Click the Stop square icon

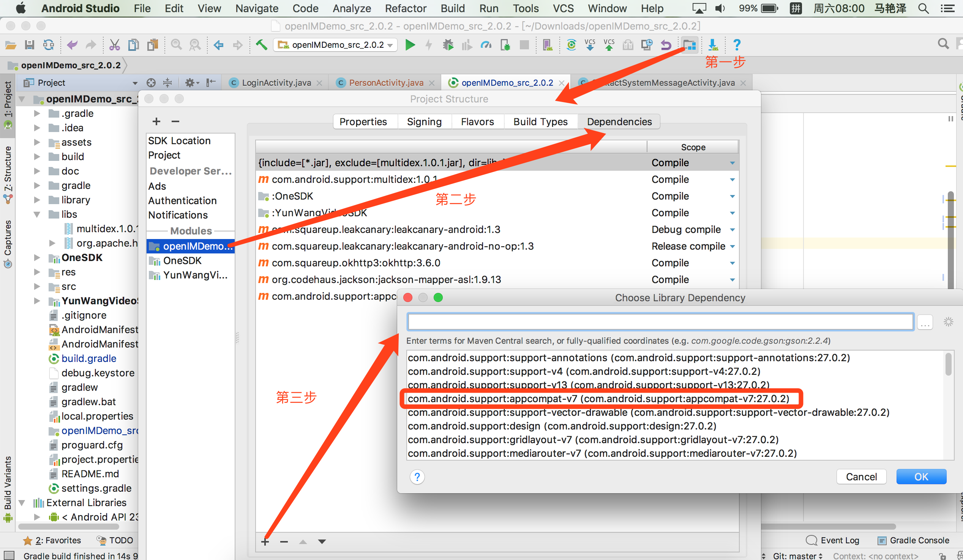pyautogui.click(x=524, y=45)
